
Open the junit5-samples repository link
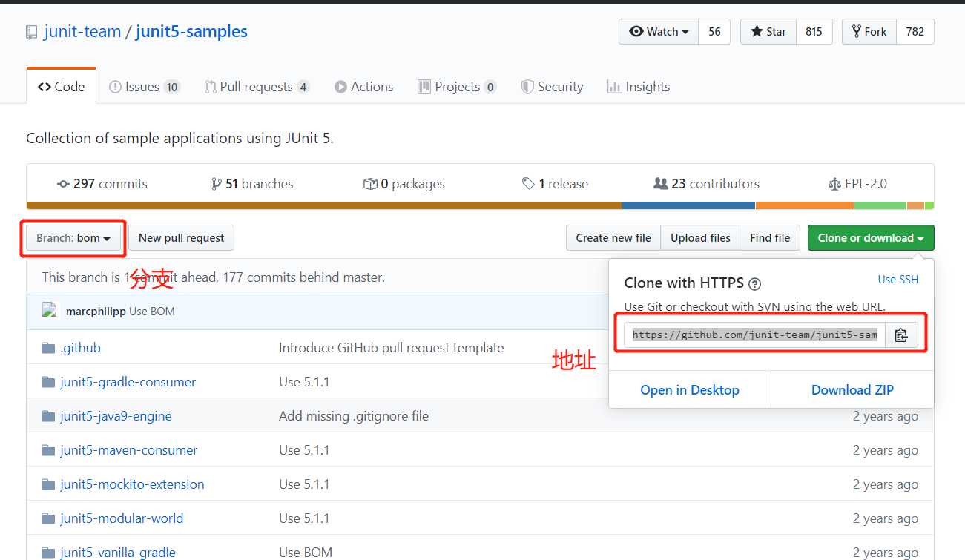point(191,32)
